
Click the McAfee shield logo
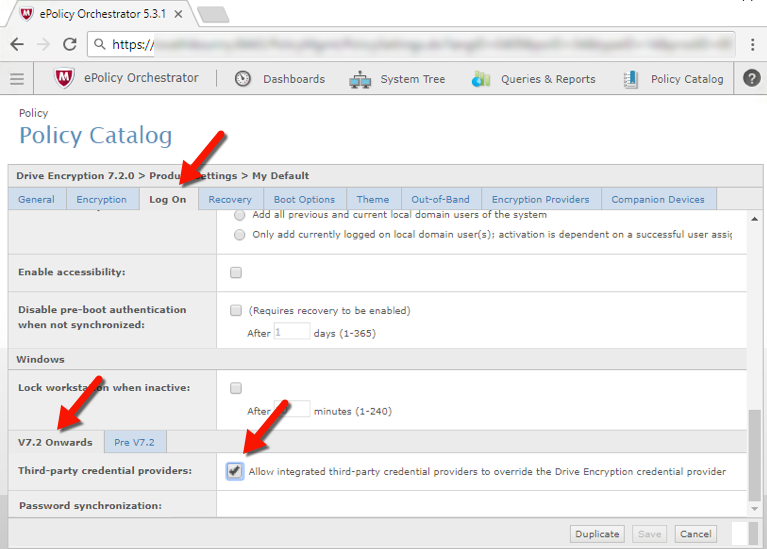pos(64,78)
